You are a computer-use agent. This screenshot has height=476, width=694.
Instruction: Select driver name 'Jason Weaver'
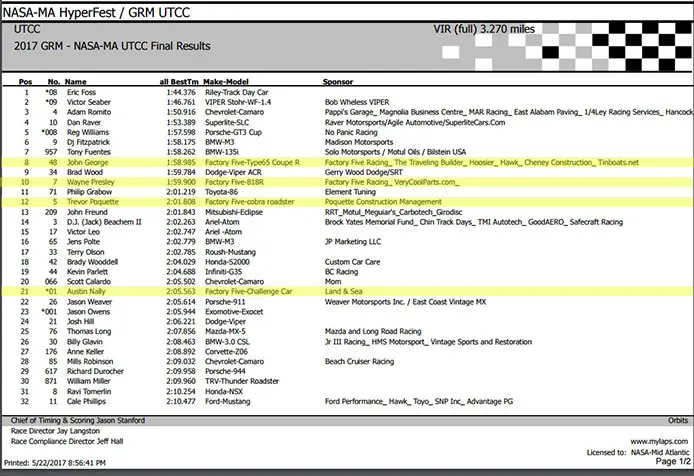(x=89, y=302)
